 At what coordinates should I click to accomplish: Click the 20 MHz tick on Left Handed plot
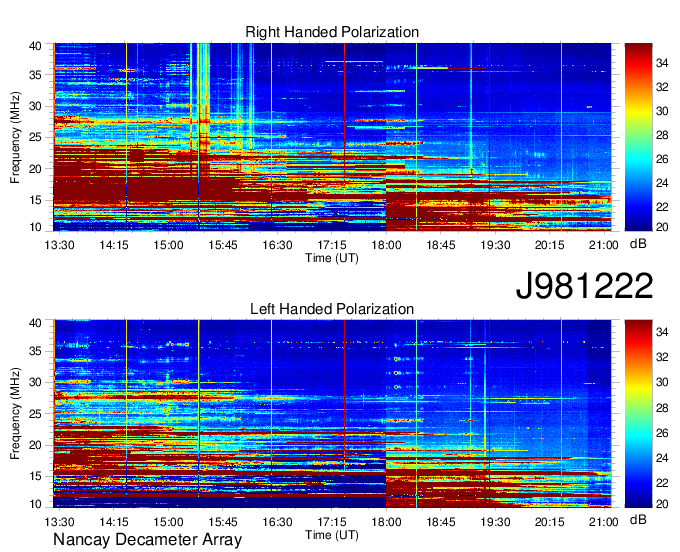pyautogui.click(x=35, y=445)
